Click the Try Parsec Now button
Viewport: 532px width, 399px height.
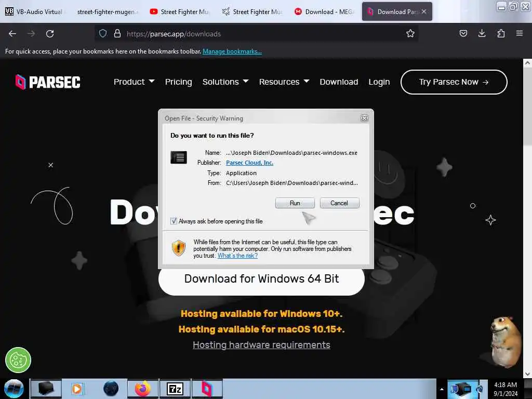click(x=454, y=82)
